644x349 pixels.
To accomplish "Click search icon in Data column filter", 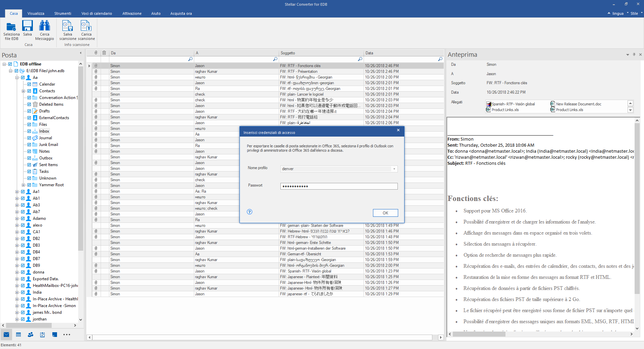I will click(440, 59).
